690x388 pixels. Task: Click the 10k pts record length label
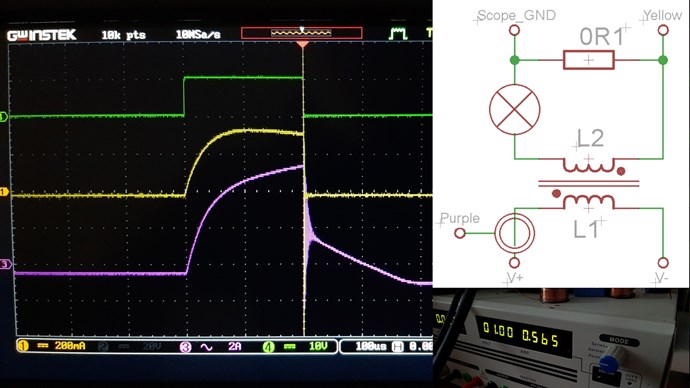(123, 35)
